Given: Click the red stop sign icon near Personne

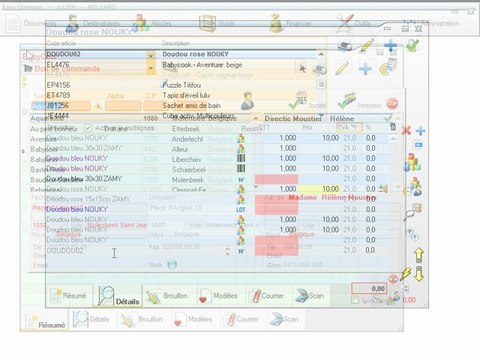Looking at the screenshot, I should pyautogui.click(x=392, y=104).
